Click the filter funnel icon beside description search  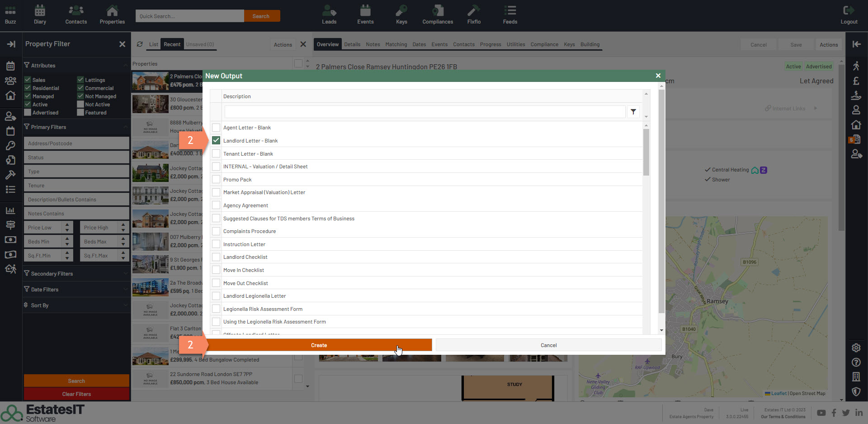633,112
